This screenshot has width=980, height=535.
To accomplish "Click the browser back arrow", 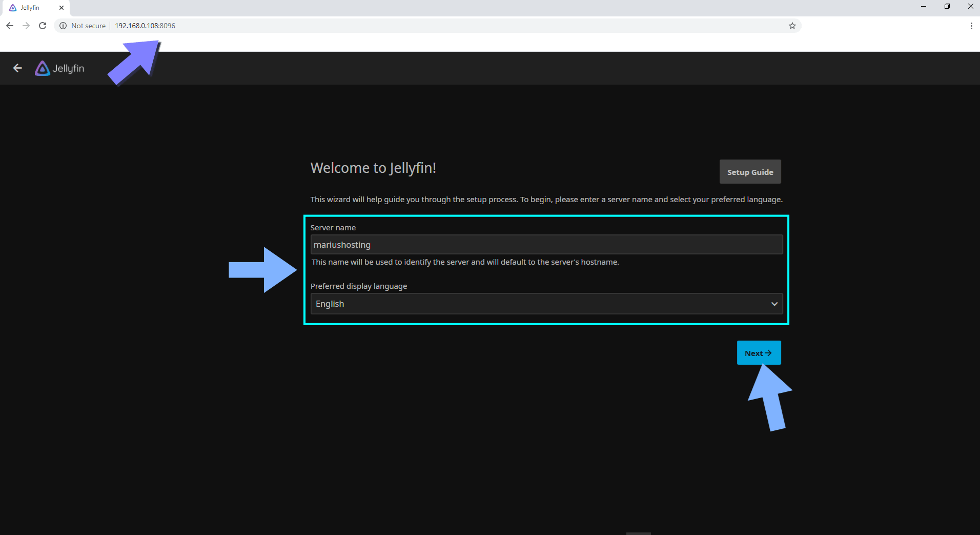I will pyautogui.click(x=10, y=26).
